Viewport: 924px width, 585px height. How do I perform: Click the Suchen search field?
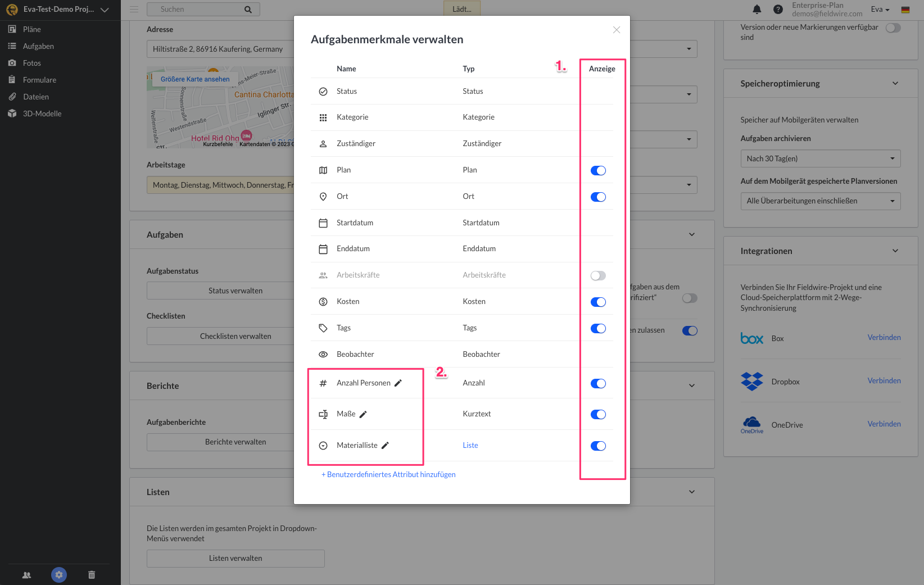[x=197, y=9]
